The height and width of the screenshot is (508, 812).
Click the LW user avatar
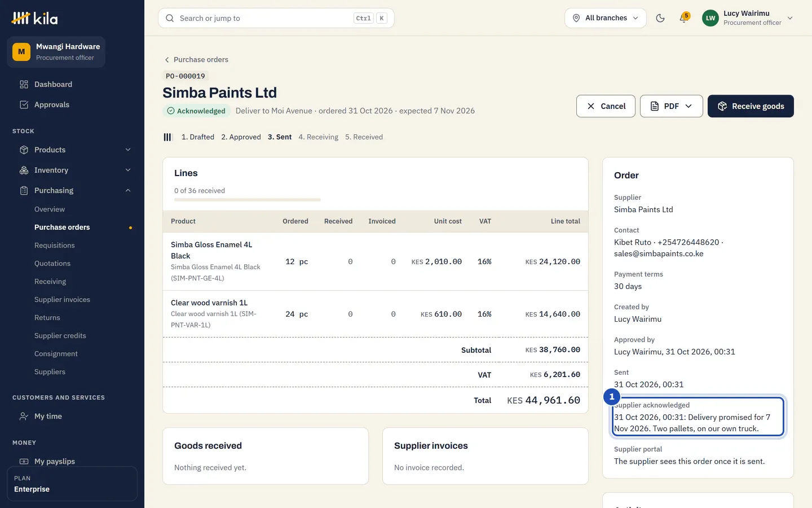coord(710,18)
